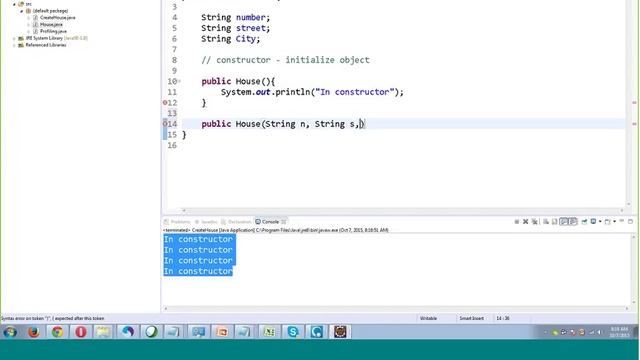Viewport: 640px width, 360px height.
Task: Expand the Profiling.java tree arrow
Action: point(28,31)
